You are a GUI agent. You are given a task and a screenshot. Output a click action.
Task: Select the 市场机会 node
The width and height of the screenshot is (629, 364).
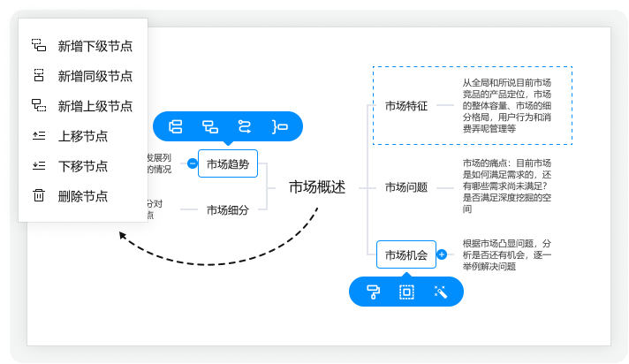pyautogui.click(x=406, y=254)
